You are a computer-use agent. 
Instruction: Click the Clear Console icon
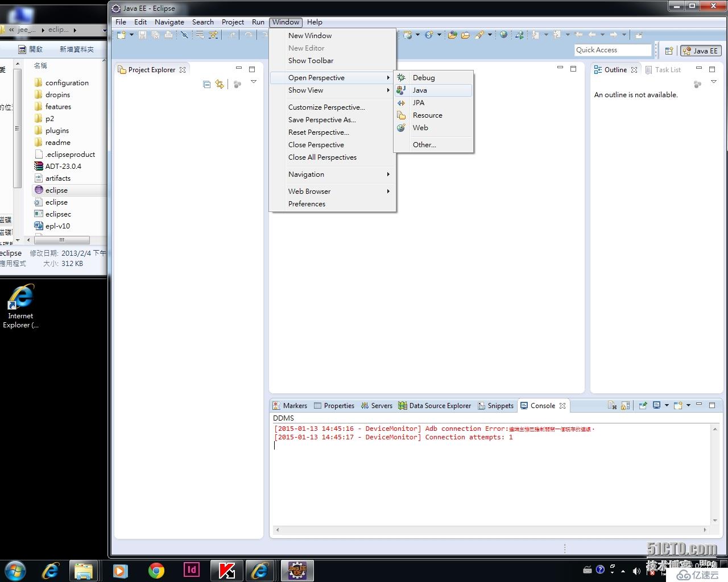612,405
